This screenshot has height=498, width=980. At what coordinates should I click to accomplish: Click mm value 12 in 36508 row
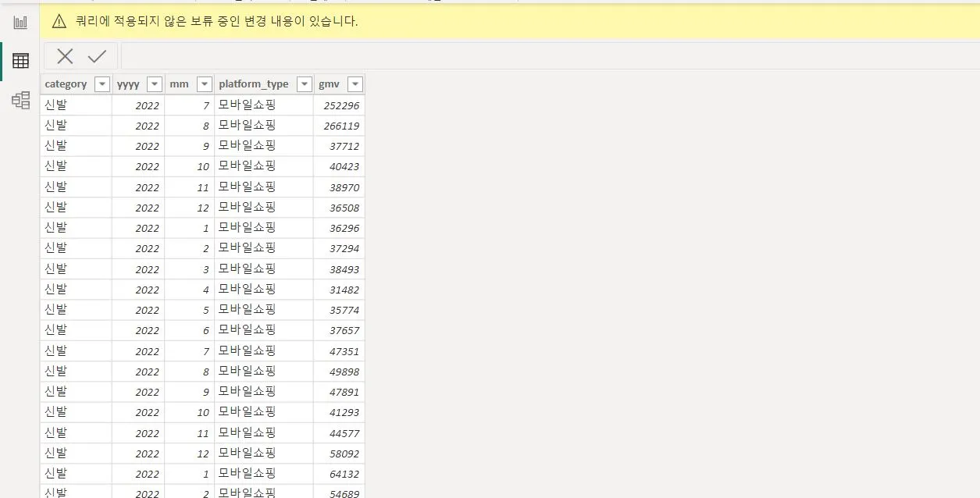(x=203, y=208)
